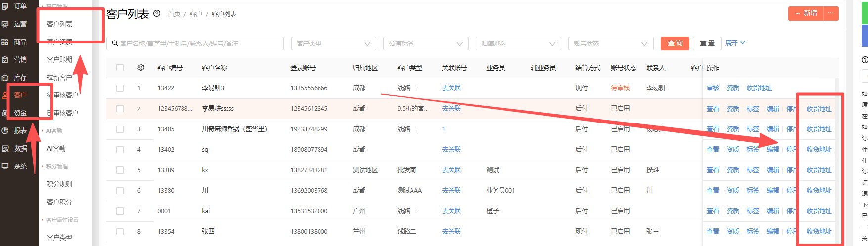
Task: Click the 新增 button
Action: 806,13
